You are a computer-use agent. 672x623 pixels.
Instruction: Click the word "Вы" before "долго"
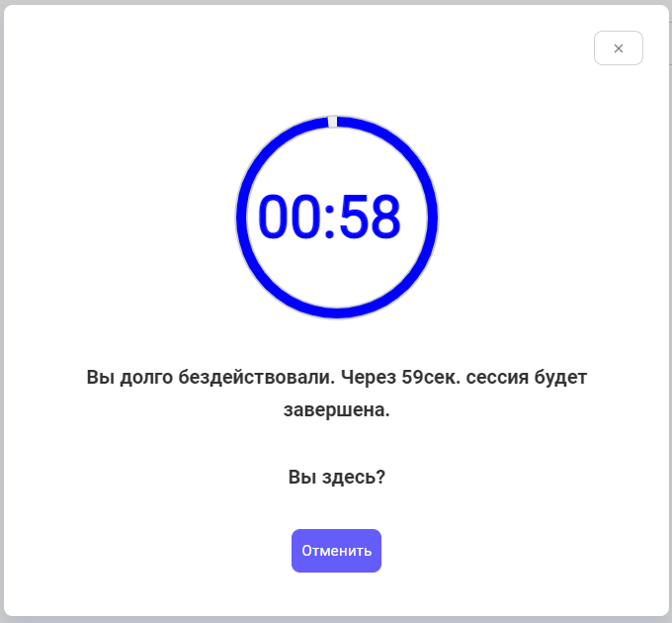100,377
